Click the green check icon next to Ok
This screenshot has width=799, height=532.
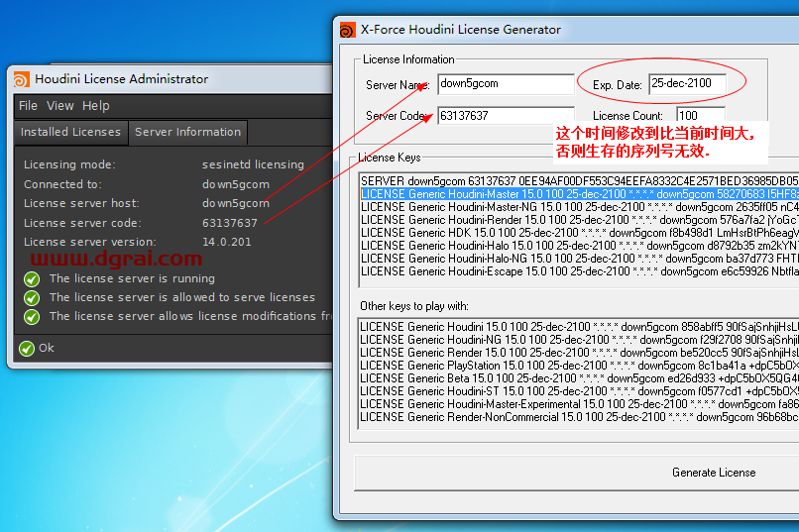(27, 348)
